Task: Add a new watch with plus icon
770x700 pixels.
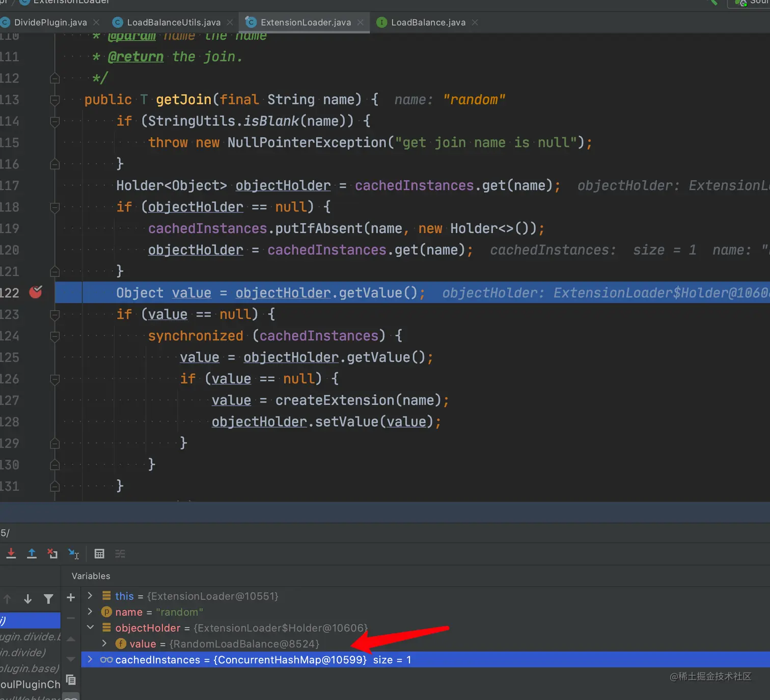Action: (x=71, y=597)
